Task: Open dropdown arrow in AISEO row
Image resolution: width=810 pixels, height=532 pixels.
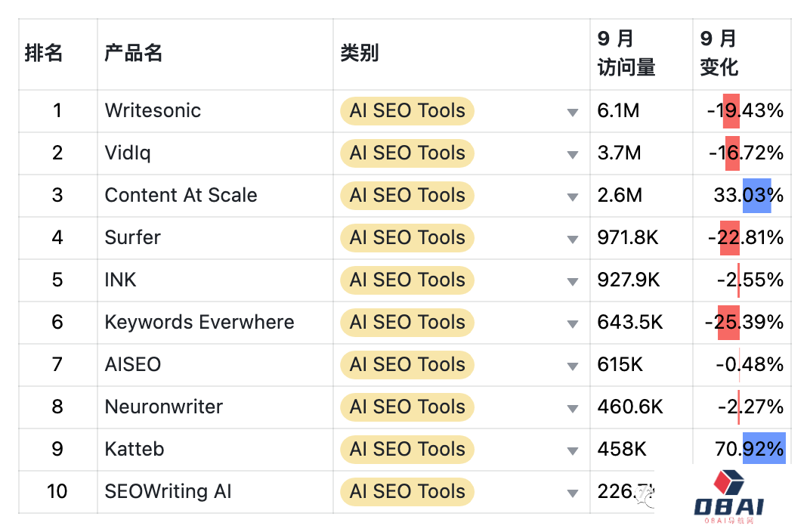Action: click(x=573, y=367)
